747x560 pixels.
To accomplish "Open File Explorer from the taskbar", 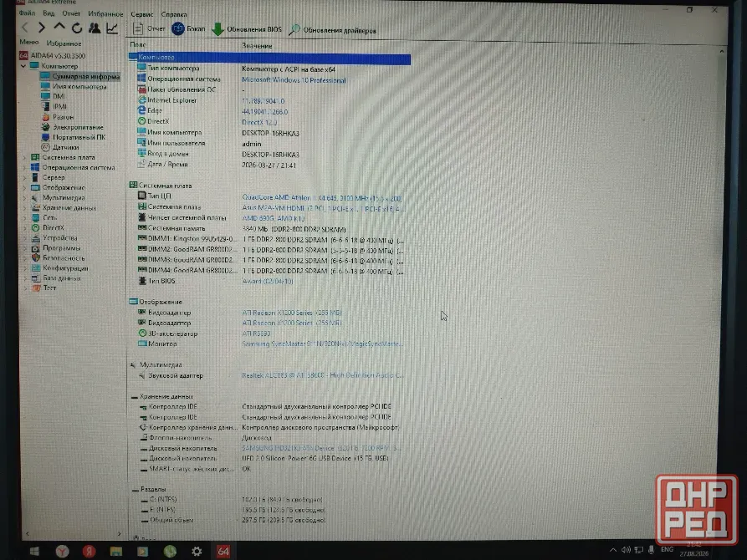I will (115, 552).
